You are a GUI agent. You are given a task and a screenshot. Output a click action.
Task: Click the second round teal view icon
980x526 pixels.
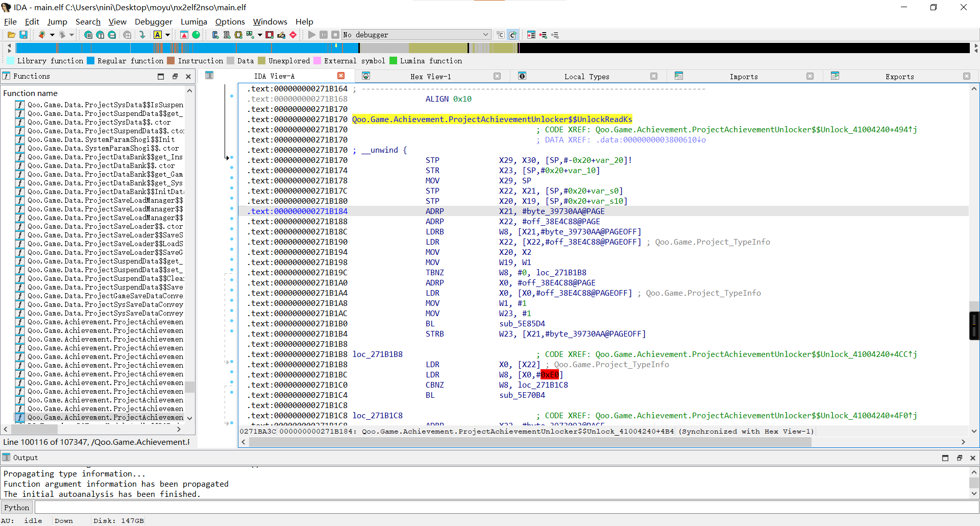100,35
